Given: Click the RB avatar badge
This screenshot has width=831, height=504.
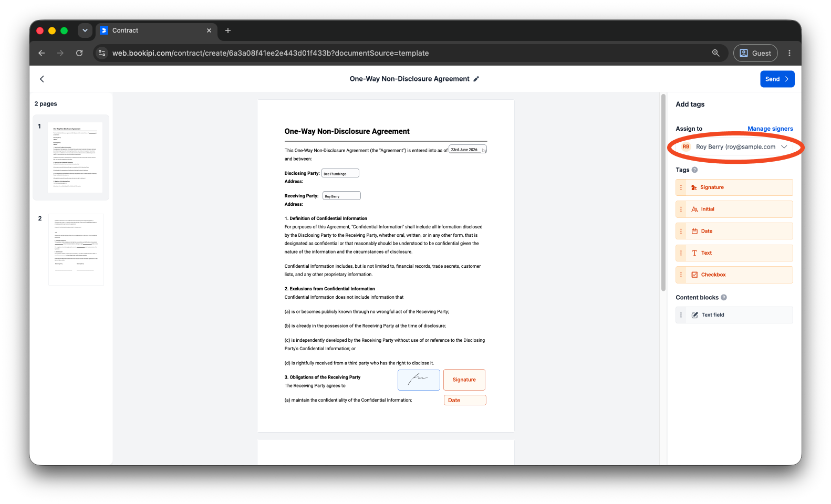Looking at the screenshot, I should (686, 147).
